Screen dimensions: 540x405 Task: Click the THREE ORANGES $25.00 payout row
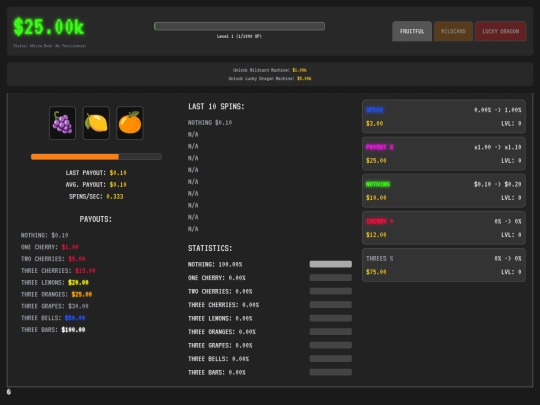(56, 294)
